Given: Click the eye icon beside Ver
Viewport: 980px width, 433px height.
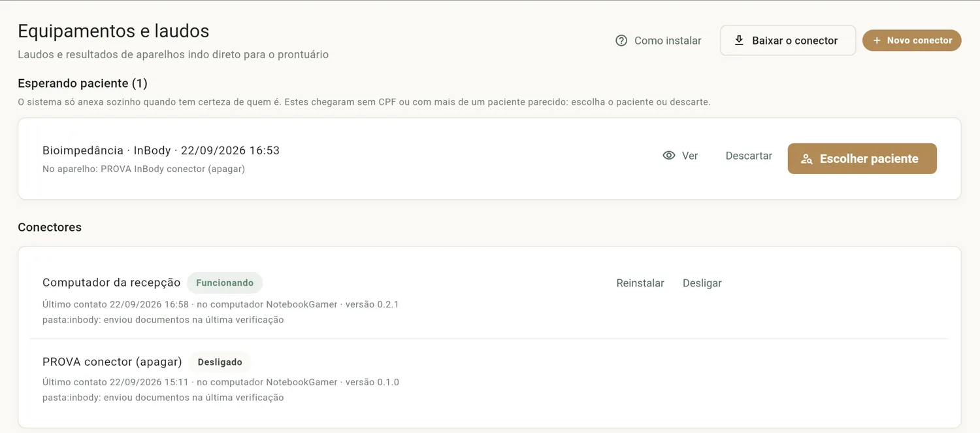Looking at the screenshot, I should pos(669,156).
